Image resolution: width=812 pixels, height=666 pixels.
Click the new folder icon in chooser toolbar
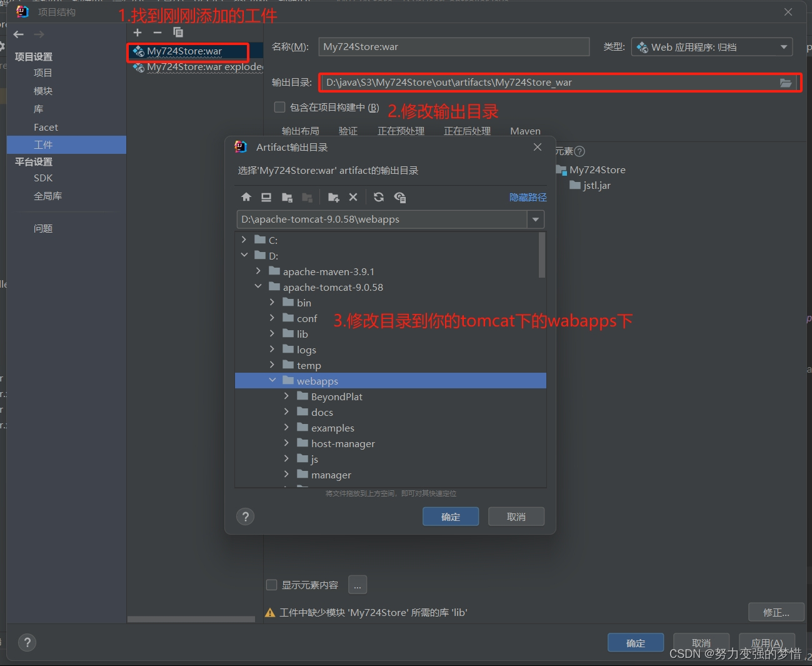[333, 198]
